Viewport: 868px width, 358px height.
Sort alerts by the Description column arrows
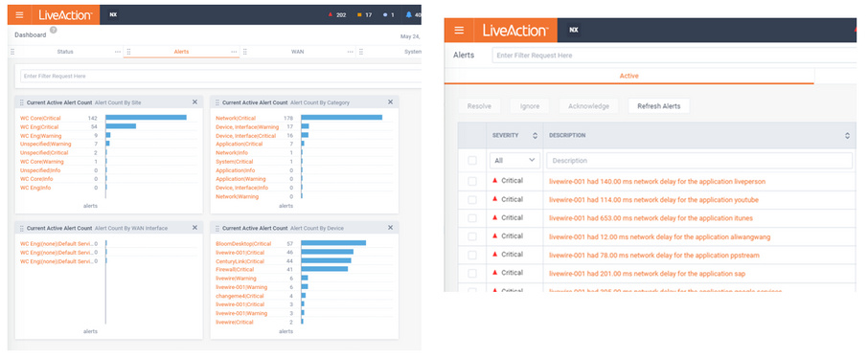847,136
